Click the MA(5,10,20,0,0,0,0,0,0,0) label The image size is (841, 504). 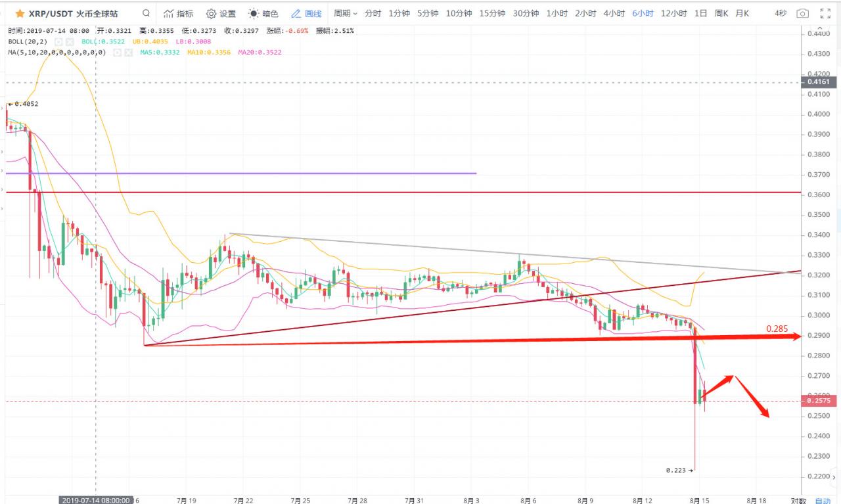pos(57,51)
